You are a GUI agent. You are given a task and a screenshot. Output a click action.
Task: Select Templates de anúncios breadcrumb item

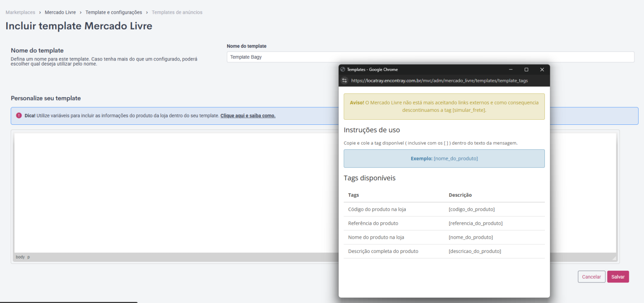point(177,13)
